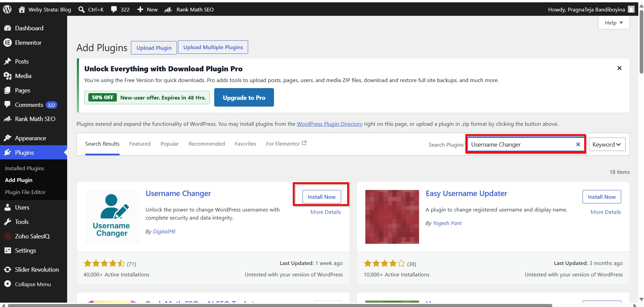Install the Easy Username Updater plugin

coord(602,197)
